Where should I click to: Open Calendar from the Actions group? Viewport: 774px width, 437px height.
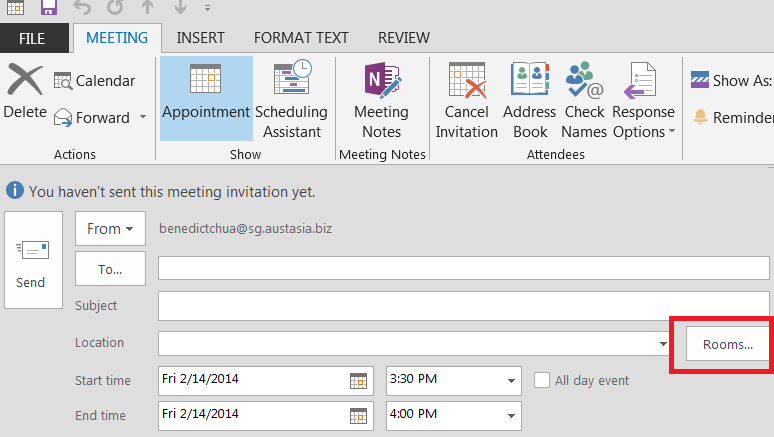click(94, 80)
